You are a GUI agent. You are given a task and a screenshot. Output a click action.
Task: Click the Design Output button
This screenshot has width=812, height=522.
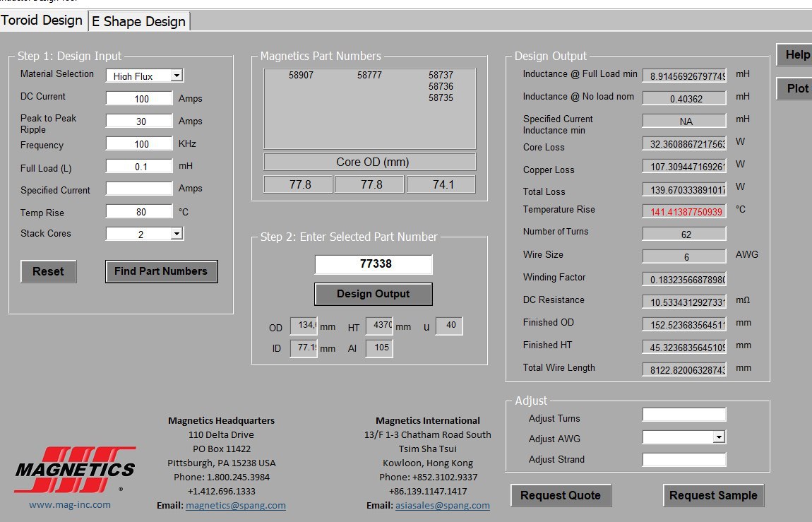click(x=374, y=294)
